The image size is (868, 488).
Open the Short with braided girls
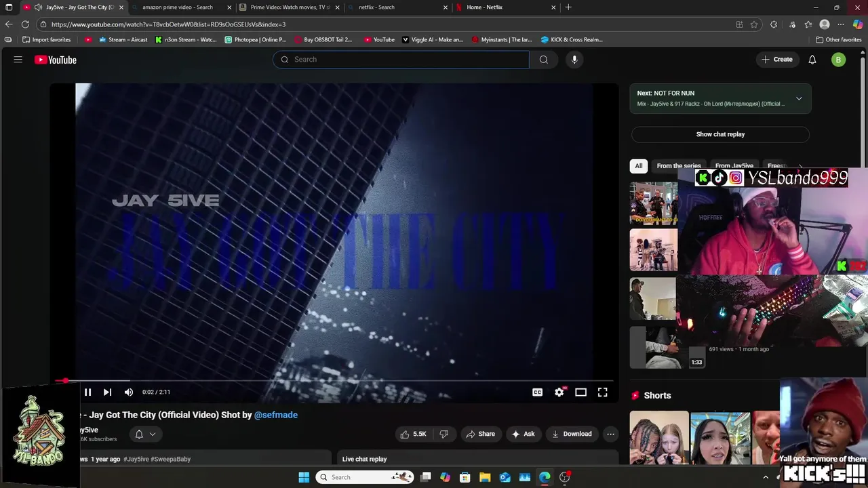pos(658,437)
